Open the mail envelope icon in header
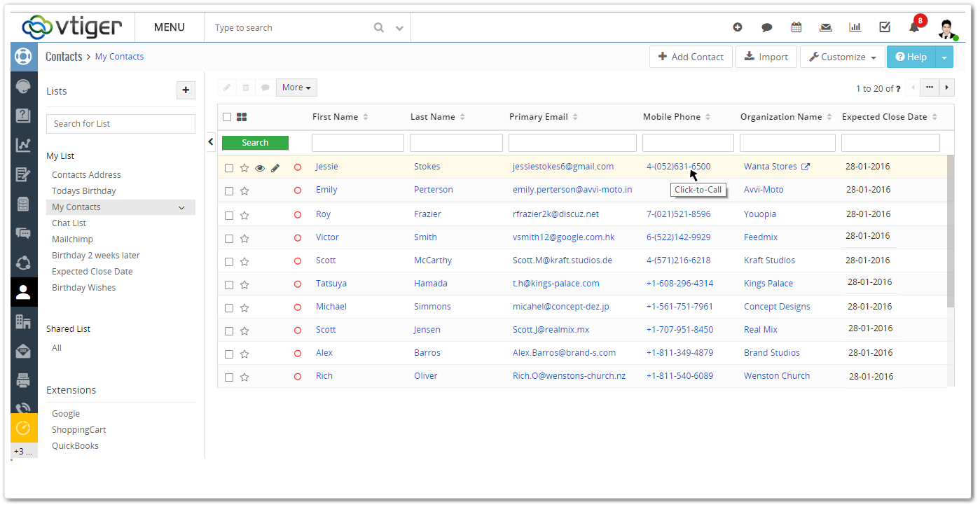980x507 pixels. coord(826,27)
